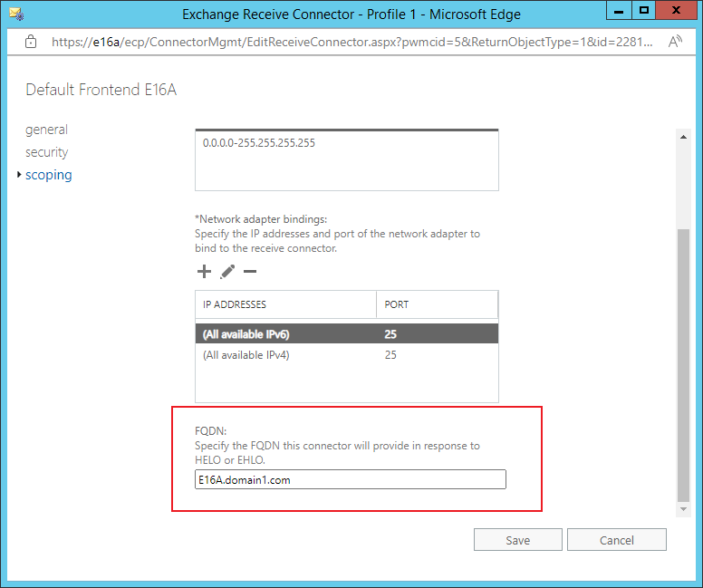Viewport: 703px width, 588px height.
Task: Save the receive connector settings
Action: [518, 540]
